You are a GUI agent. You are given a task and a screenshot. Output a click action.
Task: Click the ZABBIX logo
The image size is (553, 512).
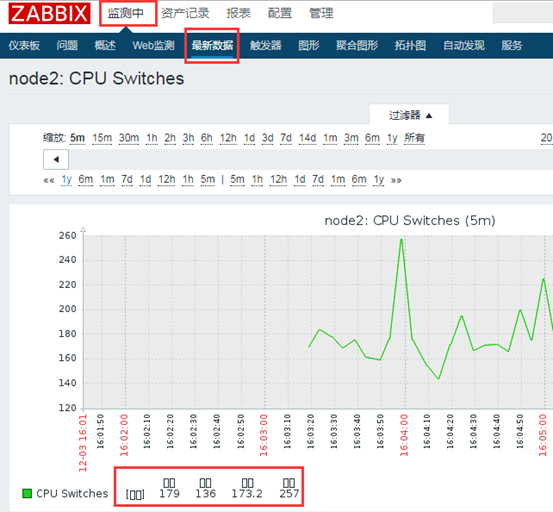click(x=49, y=13)
